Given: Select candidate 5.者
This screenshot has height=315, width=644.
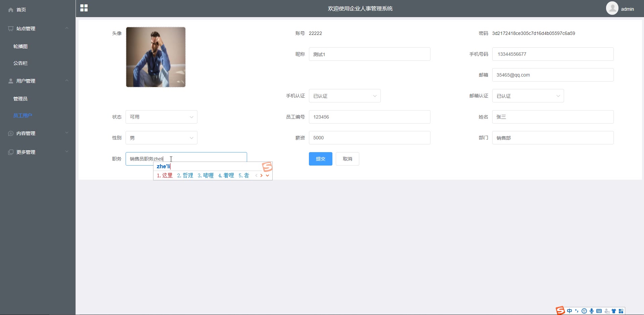Looking at the screenshot, I should 244,175.
